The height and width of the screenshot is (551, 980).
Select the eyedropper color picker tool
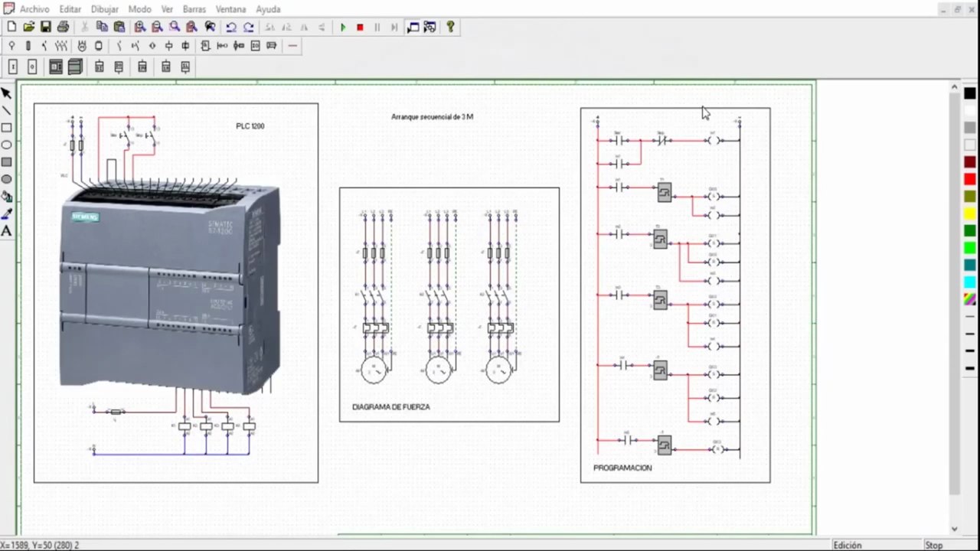point(6,214)
